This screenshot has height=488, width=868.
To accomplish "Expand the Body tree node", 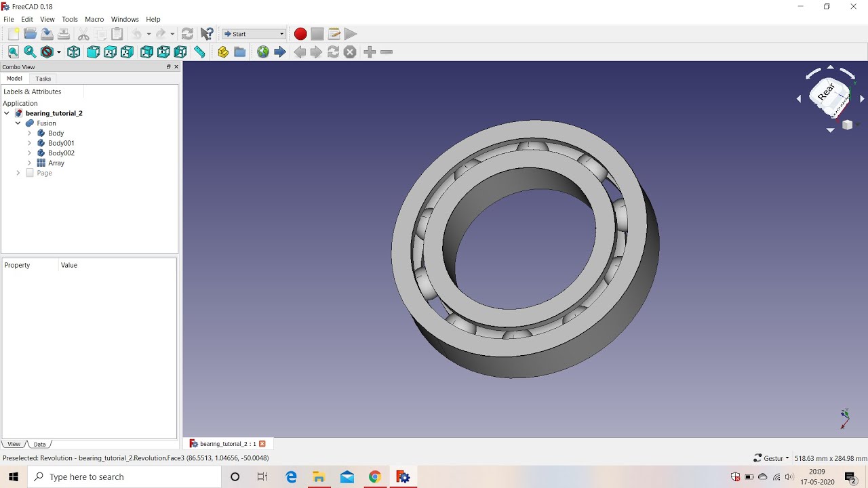I will tap(29, 134).
